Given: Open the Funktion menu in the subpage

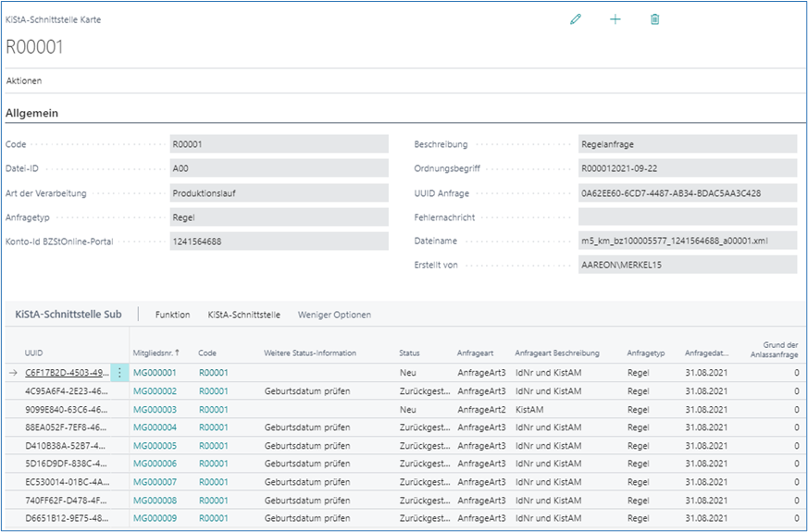Looking at the screenshot, I should [x=172, y=315].
